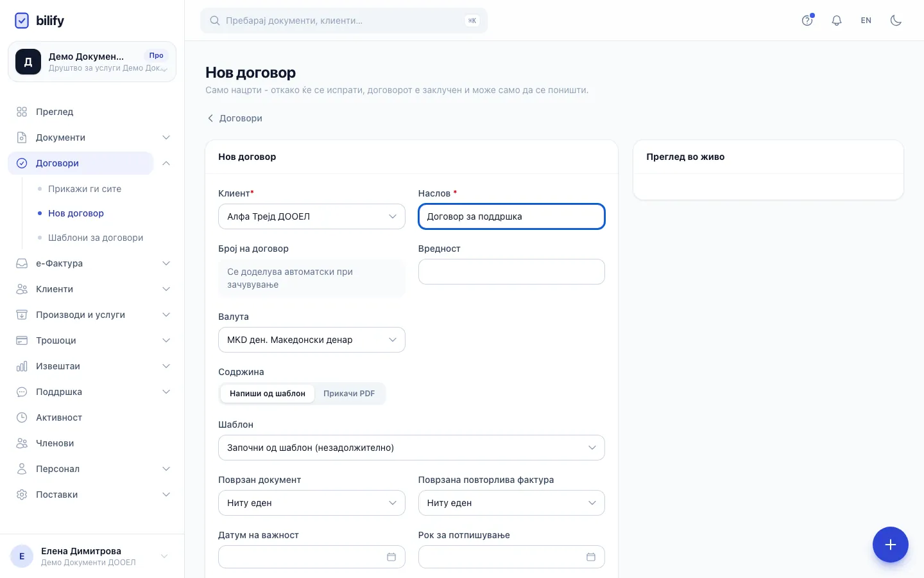The width and height of the screenshot is (924, 578).
Task: Select Прикажи ги сите submenu item
Action: click(x=85, y=189)
